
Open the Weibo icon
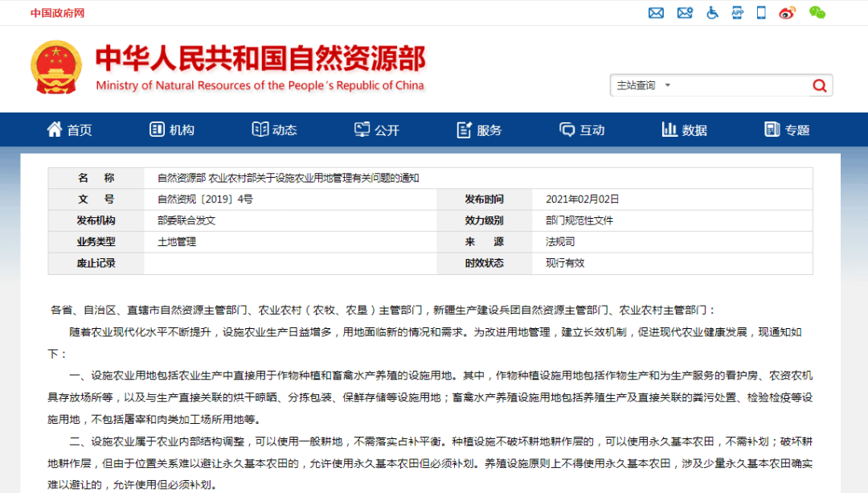click(x=787, y=13)
